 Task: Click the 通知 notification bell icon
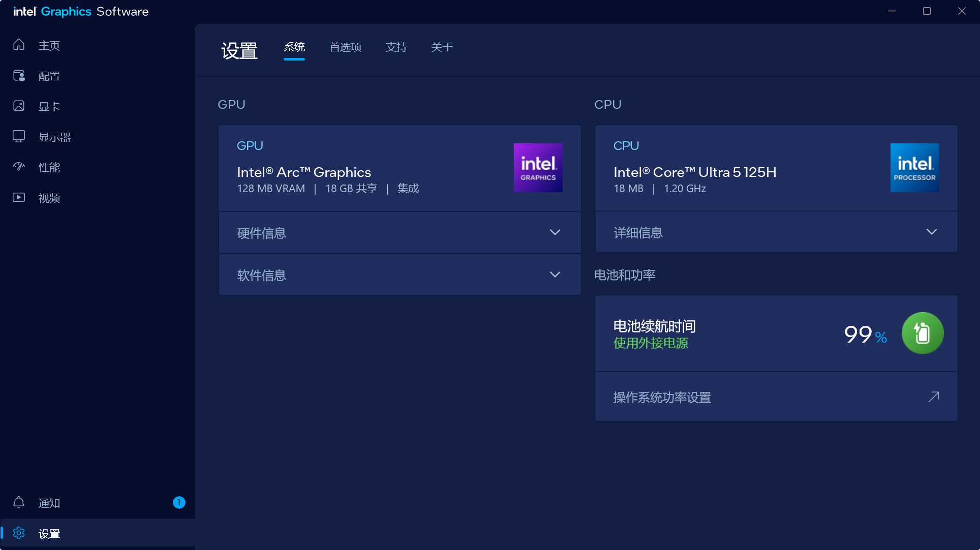pos(19,503)
